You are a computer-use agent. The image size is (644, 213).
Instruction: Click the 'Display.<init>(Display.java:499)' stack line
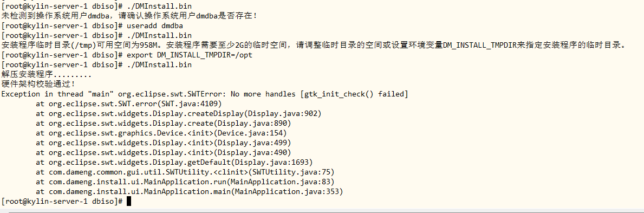click(x=164, y=143)
